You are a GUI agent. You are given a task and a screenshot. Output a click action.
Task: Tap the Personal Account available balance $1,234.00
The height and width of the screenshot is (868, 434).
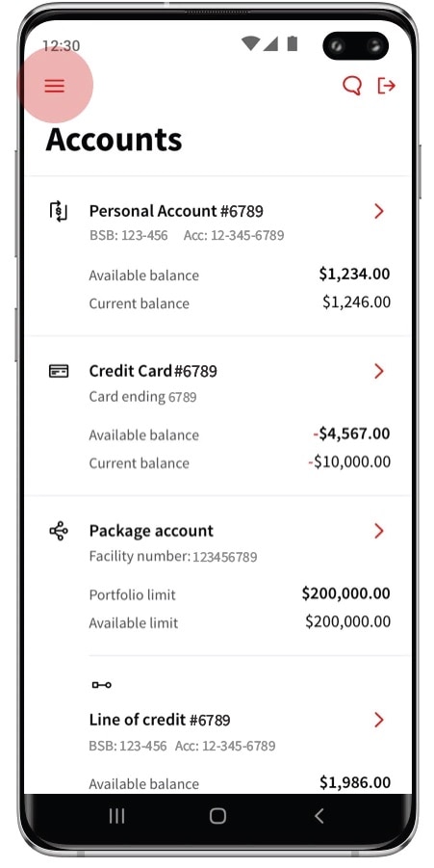(354, 274)
